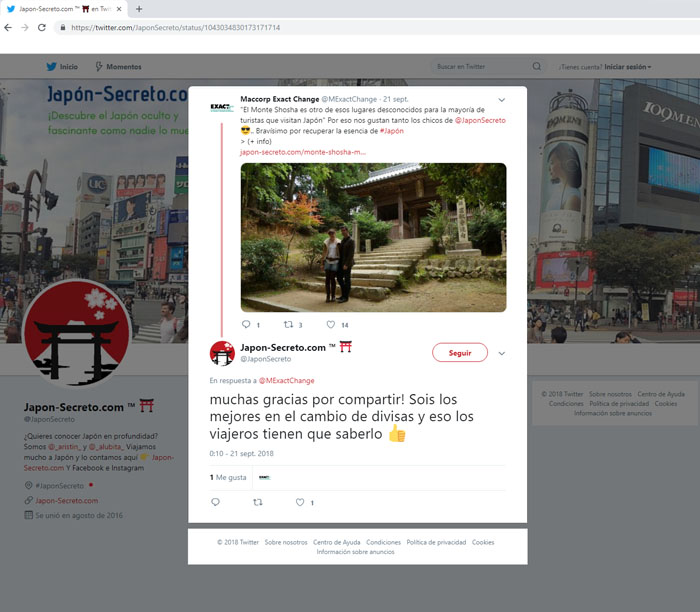Open the #Japón hashtag

pyautogui.click(x=392, y=131)
